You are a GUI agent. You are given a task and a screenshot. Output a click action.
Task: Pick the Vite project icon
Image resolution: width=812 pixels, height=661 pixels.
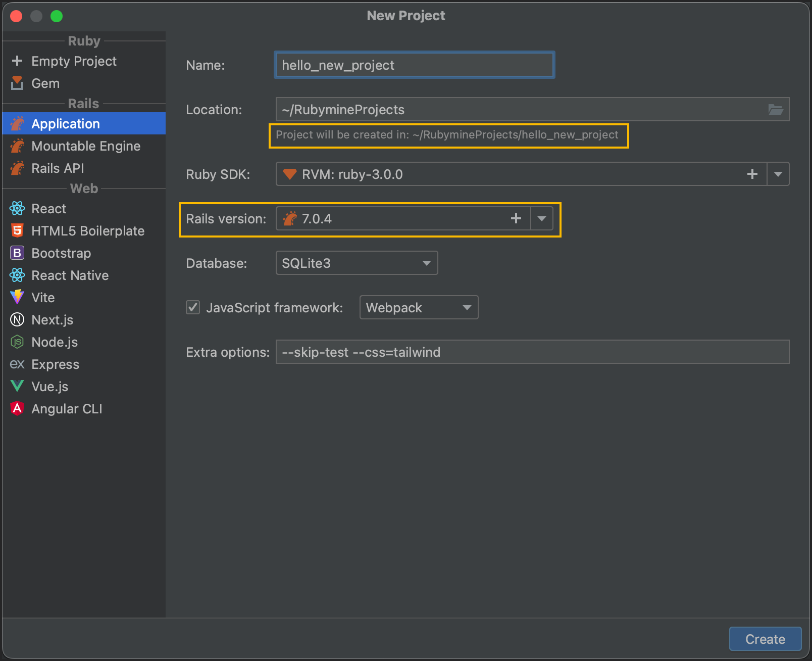[17, 298]
